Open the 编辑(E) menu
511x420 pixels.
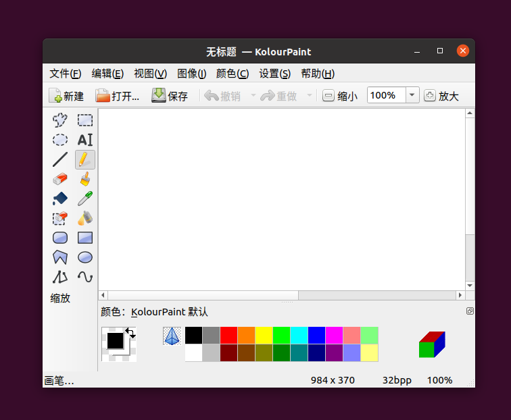pos(107,73)
